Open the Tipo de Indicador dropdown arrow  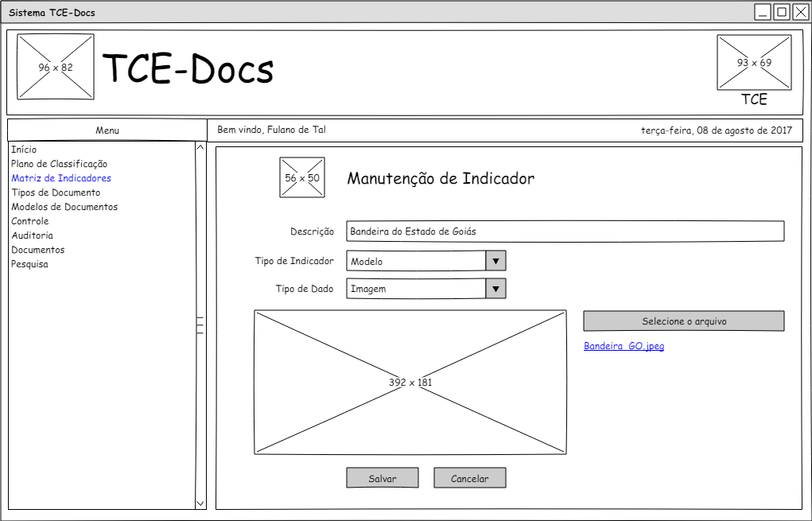495,261
